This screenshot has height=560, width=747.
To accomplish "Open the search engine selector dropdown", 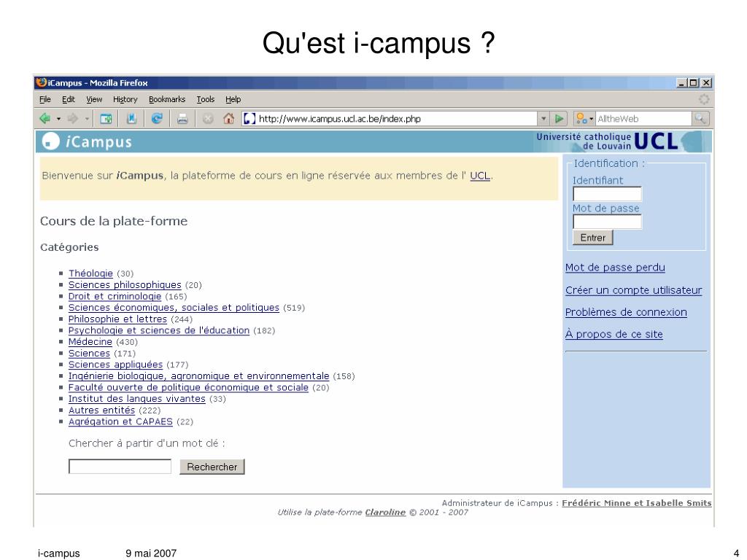I will point(584,119).
